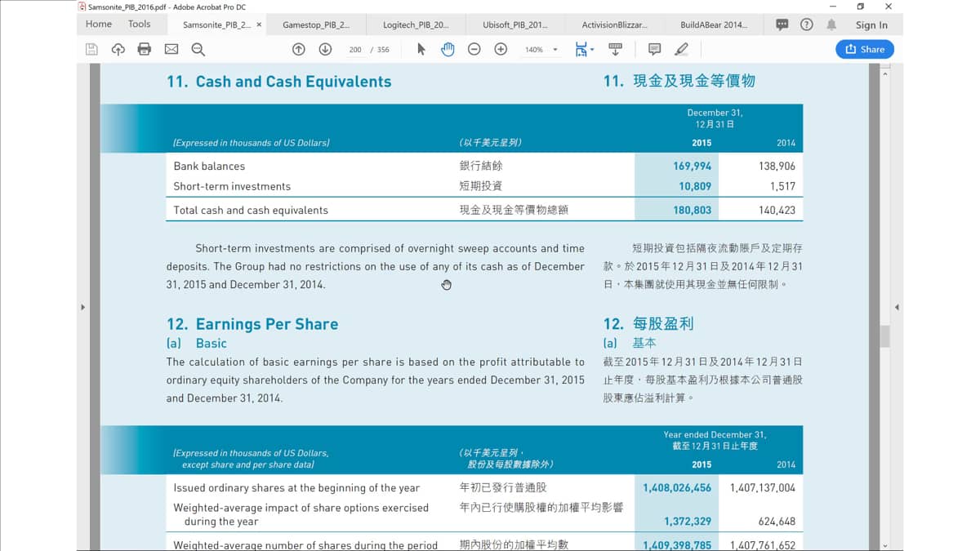Click the fit page scrolling mode icon
980x551 pixels.
click(583, 49)
